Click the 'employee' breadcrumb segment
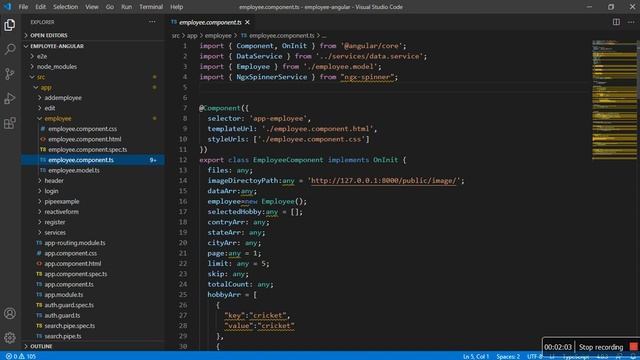 coord(218,36)
